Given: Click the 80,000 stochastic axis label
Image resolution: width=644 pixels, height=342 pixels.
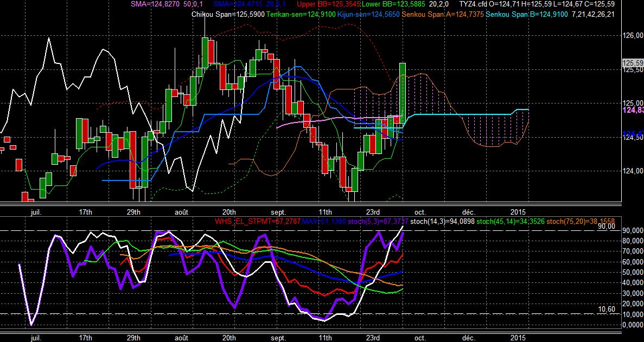Looking at the screenshot, I should [633, 241].
